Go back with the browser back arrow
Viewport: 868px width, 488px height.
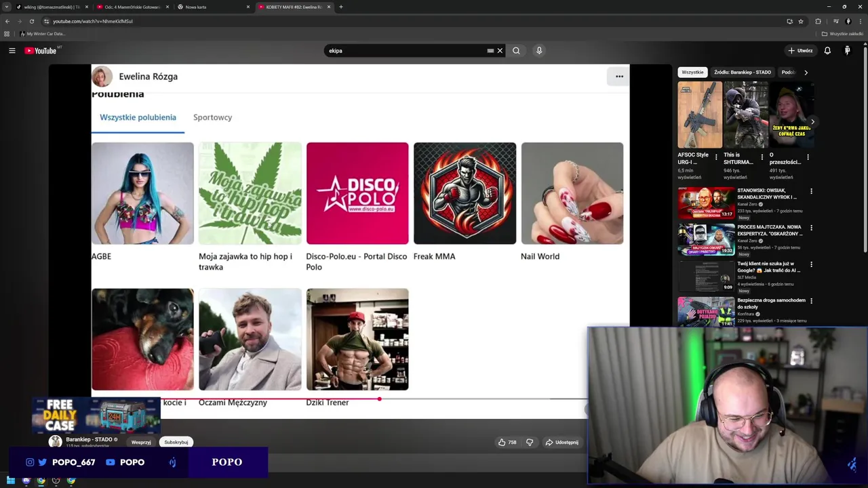pyautogui.click(x=7, y=21)
